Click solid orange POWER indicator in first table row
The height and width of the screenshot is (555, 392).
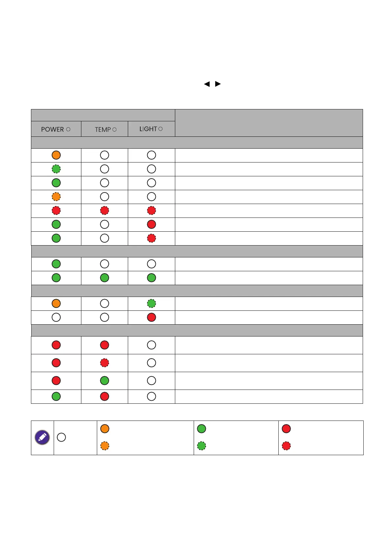click(x=56, y=155)
